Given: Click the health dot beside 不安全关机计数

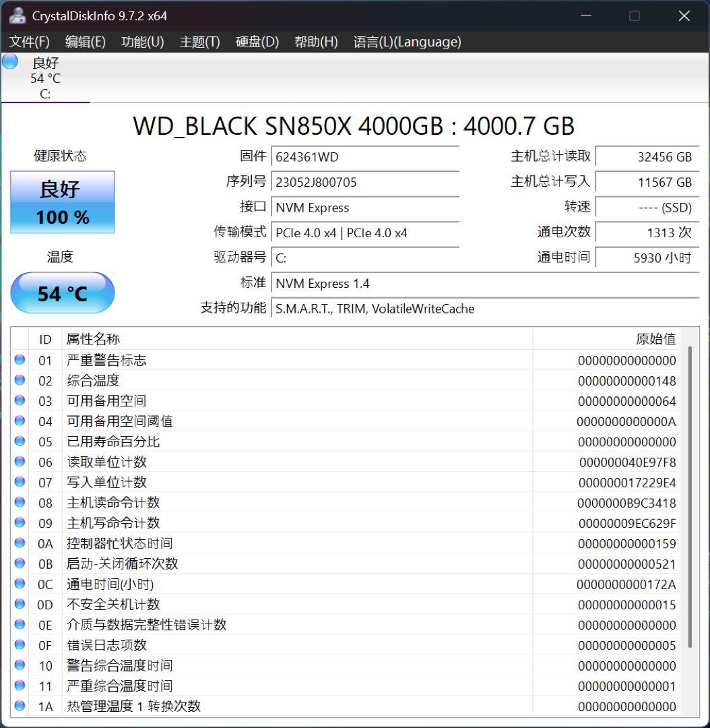Looking at the screenshot, I should pos(20,604).
